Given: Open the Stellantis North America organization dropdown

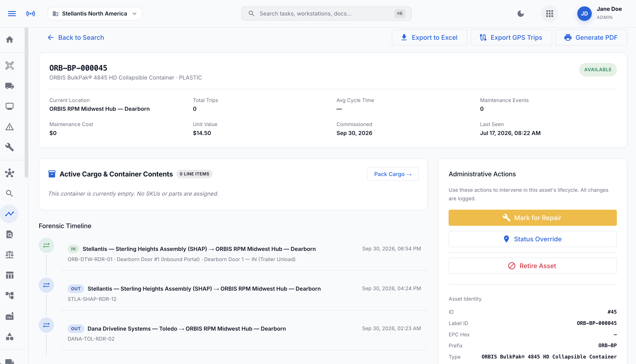Looking at the screenshot, I should [95, 13].
